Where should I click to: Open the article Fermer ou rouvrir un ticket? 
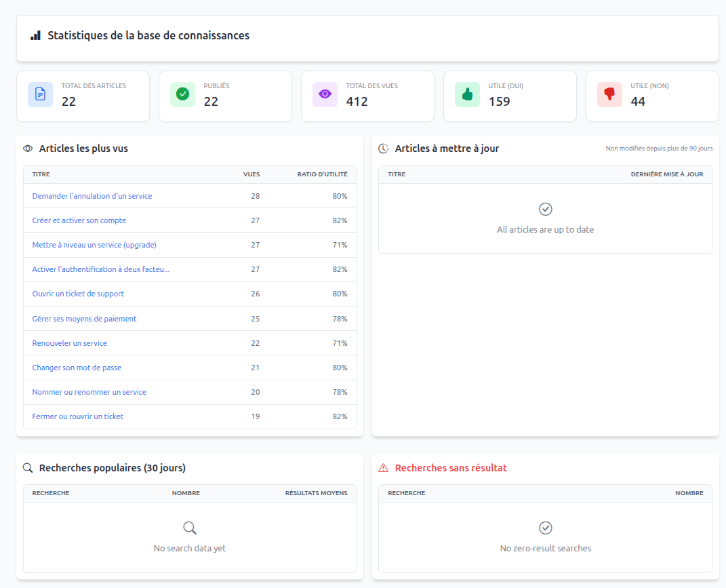coord(77,416)
